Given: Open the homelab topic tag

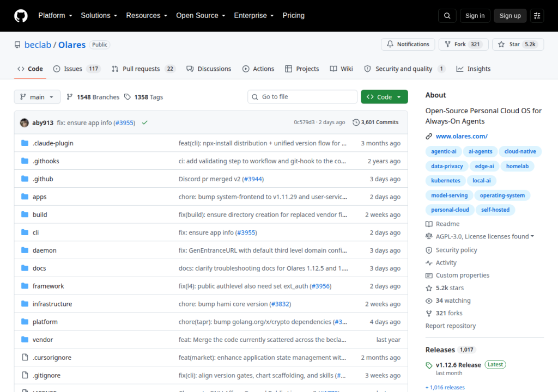Looking at the screenshot, I should 518,166.
